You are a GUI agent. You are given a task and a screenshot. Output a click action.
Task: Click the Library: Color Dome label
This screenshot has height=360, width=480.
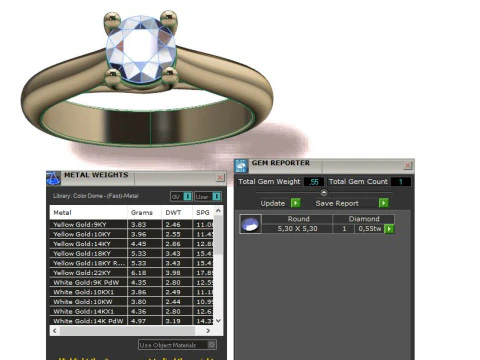point(96,196)
